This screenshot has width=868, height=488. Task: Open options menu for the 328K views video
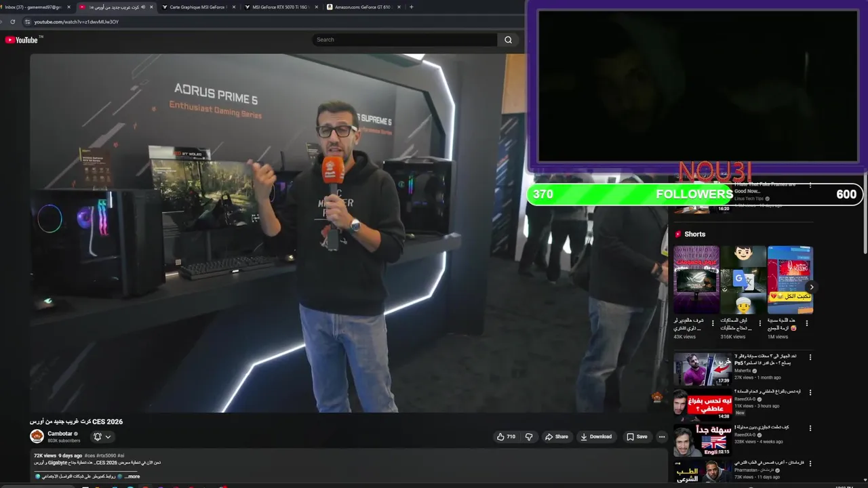pos(810,428)
